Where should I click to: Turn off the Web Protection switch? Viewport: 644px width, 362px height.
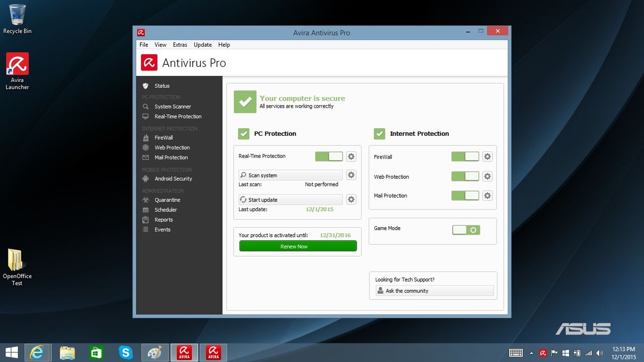coord(465,176)
